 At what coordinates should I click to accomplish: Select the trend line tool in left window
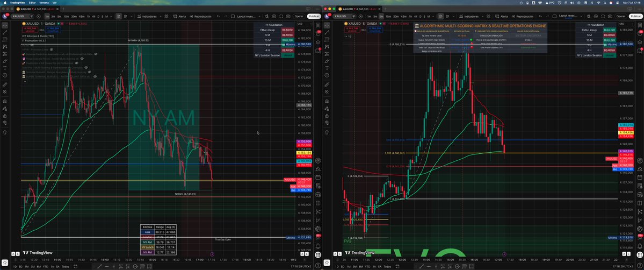[x=5, y=32]
